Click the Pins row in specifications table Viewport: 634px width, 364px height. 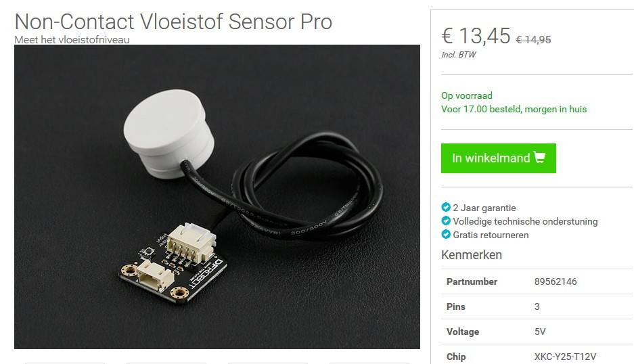[537, 306]
